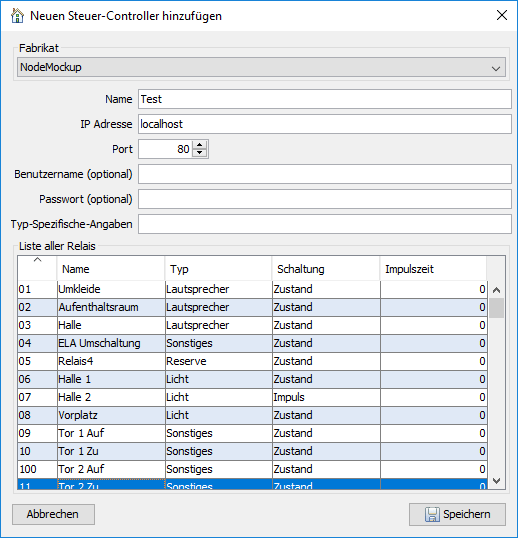Screen dimensions: 518x538
Task: Click the relay list scrollbar up arrow
Action: pos(496,290)
